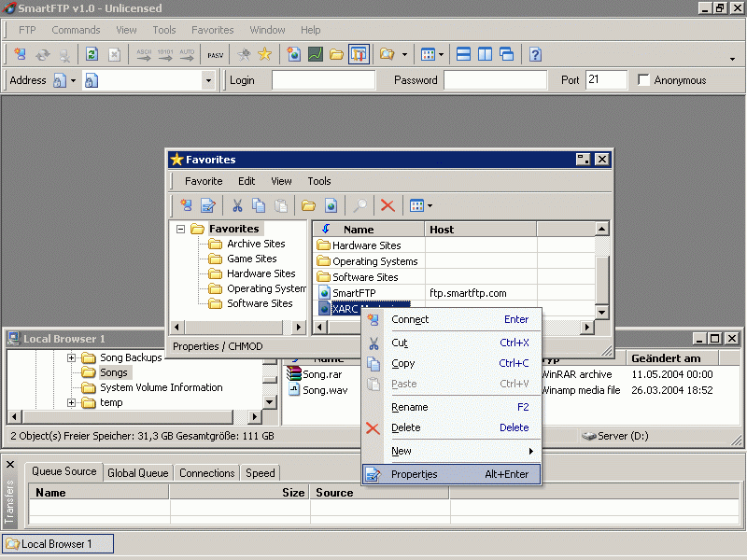Expand the temp folder in Local Browser

click(x=72, y=402)
